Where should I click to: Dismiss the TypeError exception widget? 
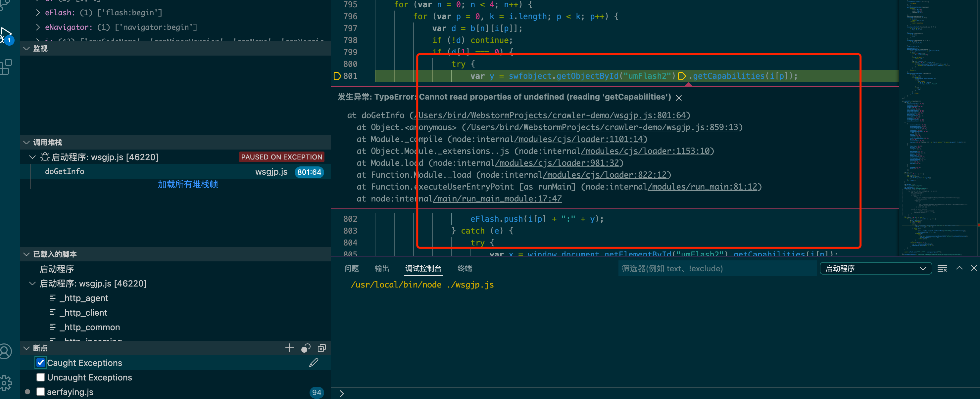point(679,98)
